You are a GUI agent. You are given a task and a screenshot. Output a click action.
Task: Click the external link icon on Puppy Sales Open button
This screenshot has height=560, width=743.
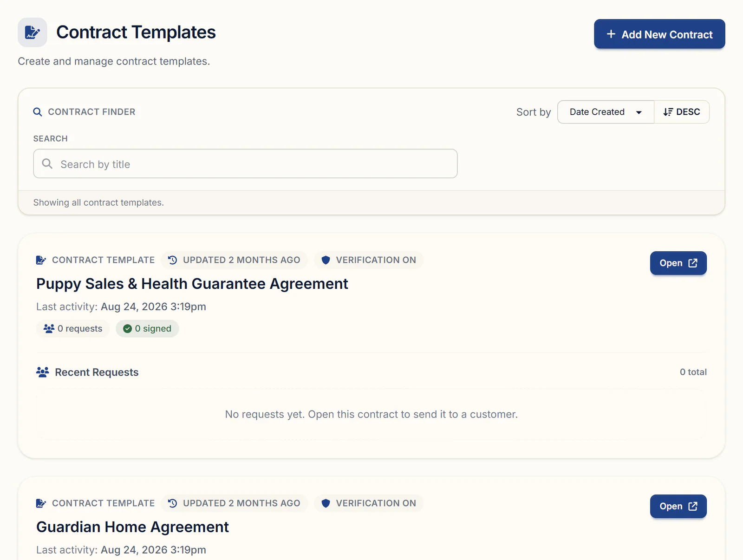click(x=693, y=263)
